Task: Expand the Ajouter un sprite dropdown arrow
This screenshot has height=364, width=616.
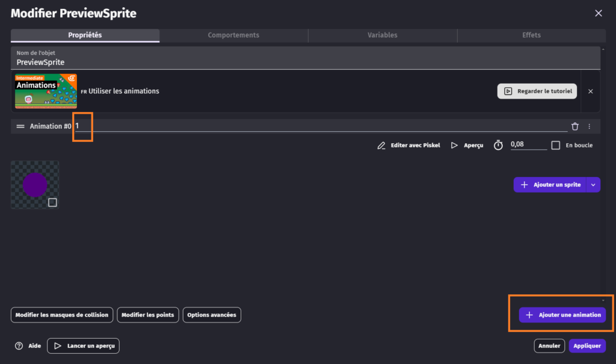Action: click(x=593, y=185)
